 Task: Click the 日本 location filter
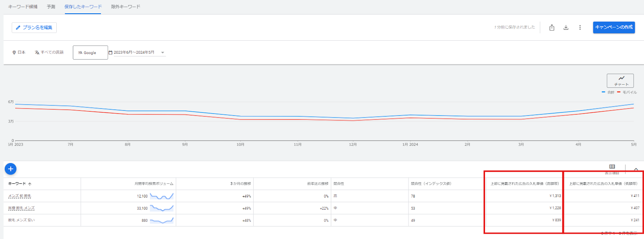tap(19, 52)
